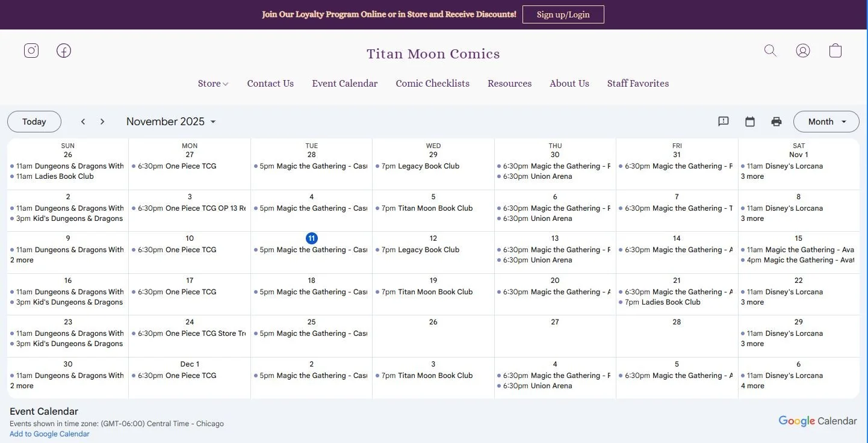Open 4pm Magic the Gathering event on Nov 15

pos(798,260)
